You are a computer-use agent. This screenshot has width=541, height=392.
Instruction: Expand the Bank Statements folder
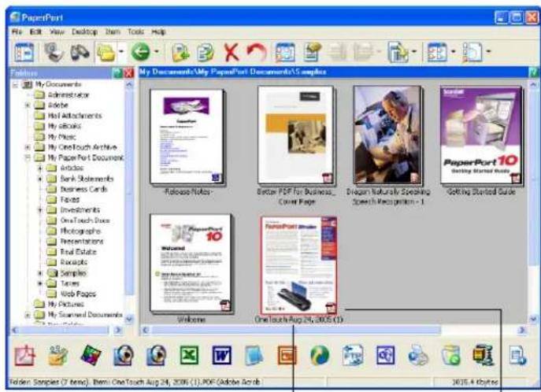point(40,179)
